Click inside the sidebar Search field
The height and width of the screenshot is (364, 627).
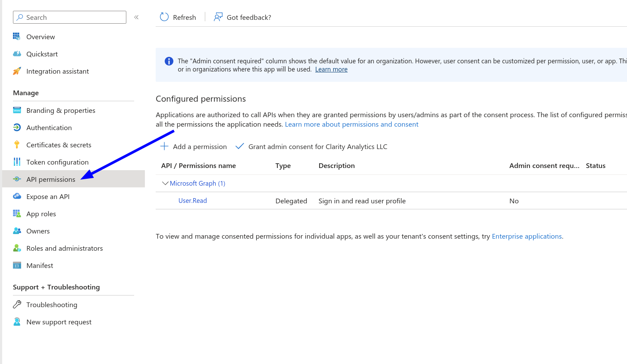[73, 17]
